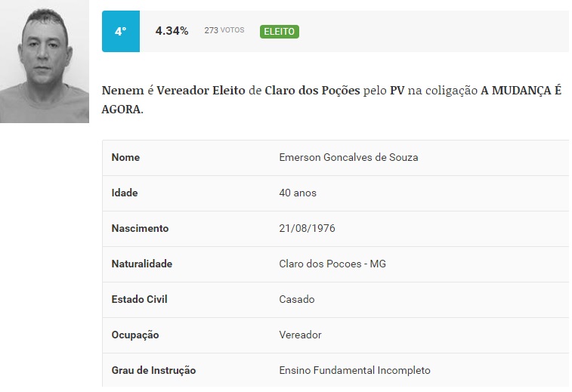This screenshot has width=572, height=392.
Task: Click the 40 anos age value
Action: [x=298, y=193]
